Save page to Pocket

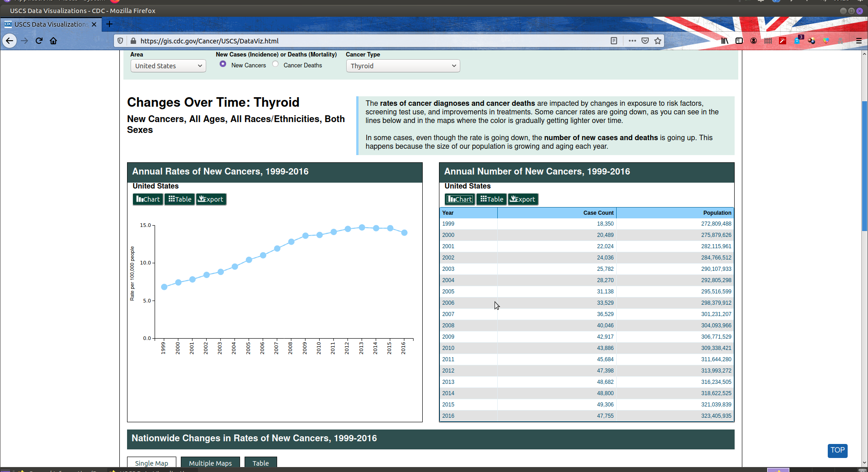(645, 41)
